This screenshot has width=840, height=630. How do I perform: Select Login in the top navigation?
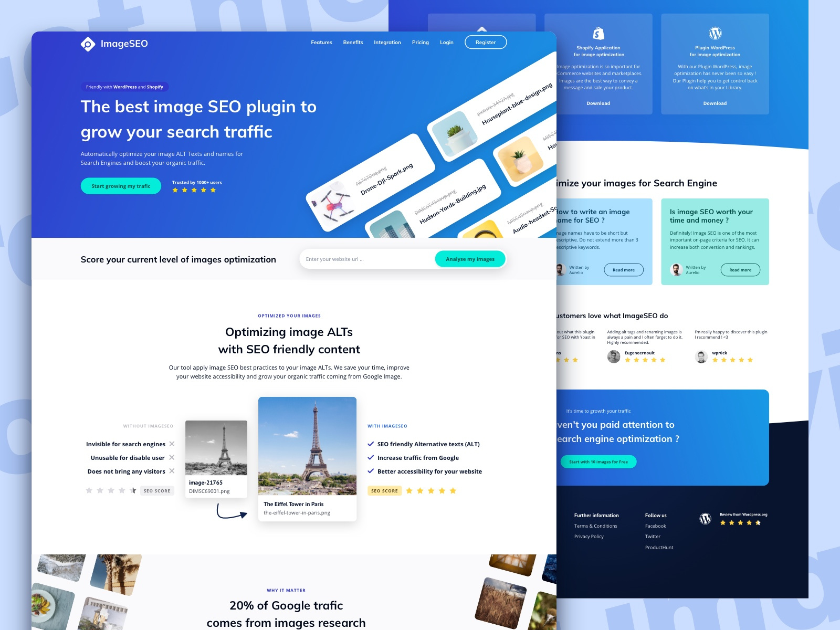point(447,43)
